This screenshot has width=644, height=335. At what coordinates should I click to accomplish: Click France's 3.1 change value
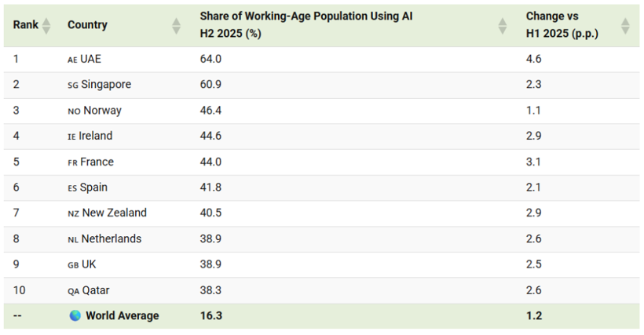[x=533, y=162]
